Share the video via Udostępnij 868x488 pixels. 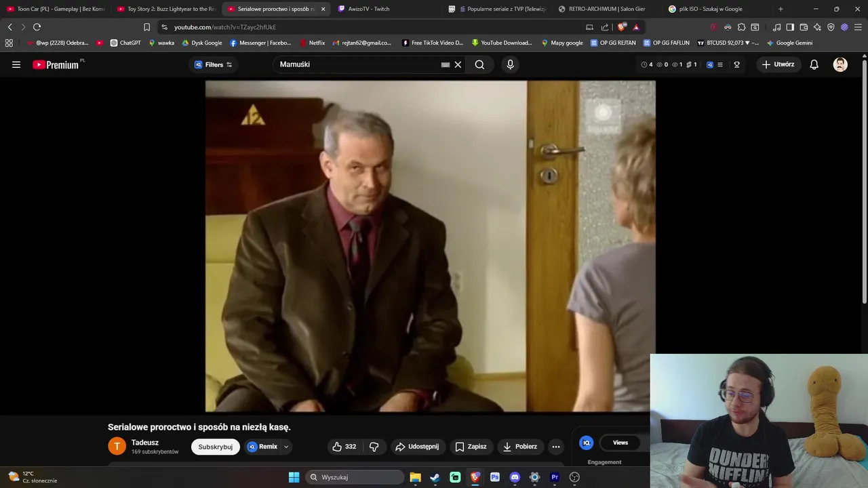[417, 447]
